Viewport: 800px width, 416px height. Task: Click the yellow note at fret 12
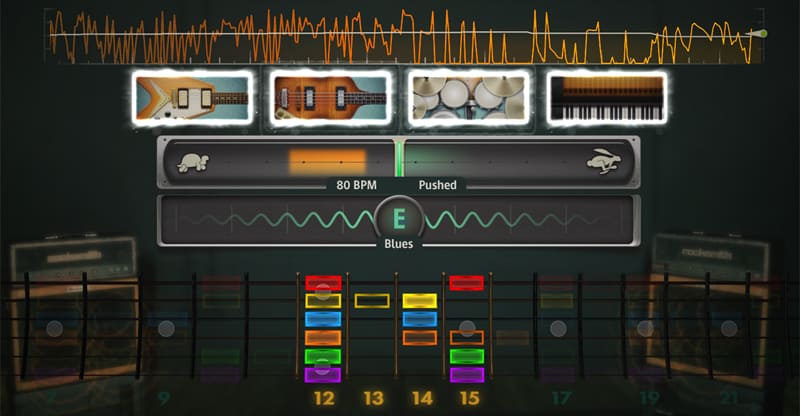(x=323, y=301)
